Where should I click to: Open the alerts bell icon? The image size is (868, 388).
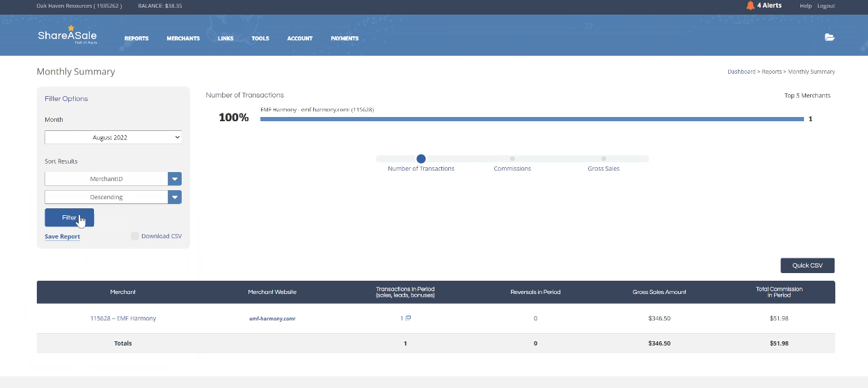point(750,6)
